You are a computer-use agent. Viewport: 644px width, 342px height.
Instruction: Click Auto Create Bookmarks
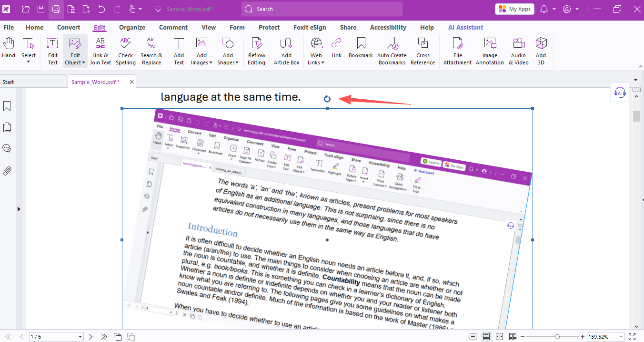pyautogui.click(x=392, y=51)
